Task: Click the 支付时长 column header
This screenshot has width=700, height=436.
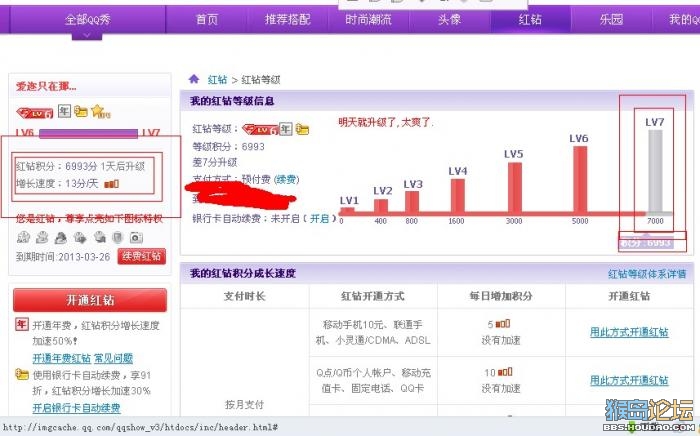Action: (245, 296)
